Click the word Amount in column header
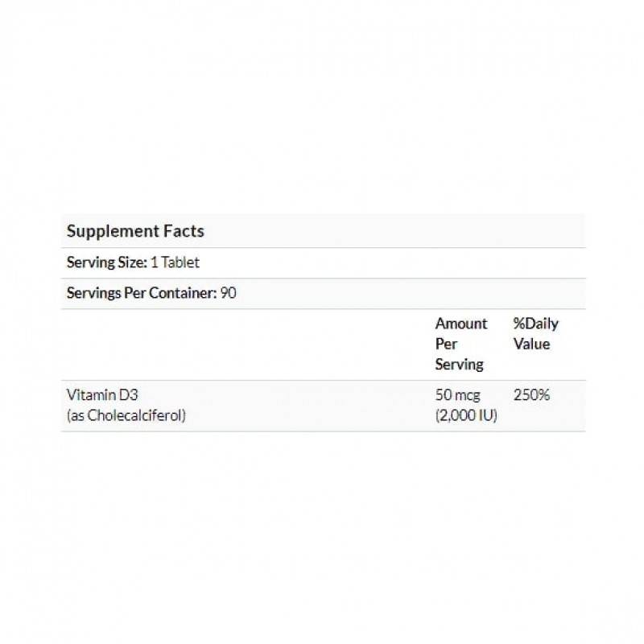 [461, 324]
